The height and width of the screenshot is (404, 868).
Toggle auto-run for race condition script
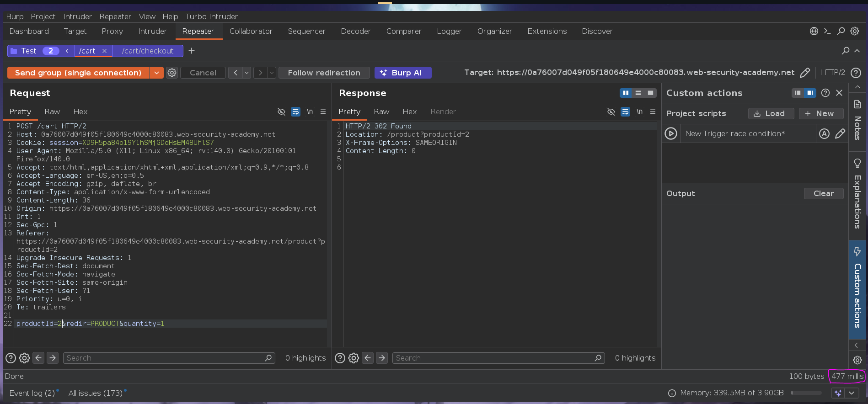coord(824,133)
